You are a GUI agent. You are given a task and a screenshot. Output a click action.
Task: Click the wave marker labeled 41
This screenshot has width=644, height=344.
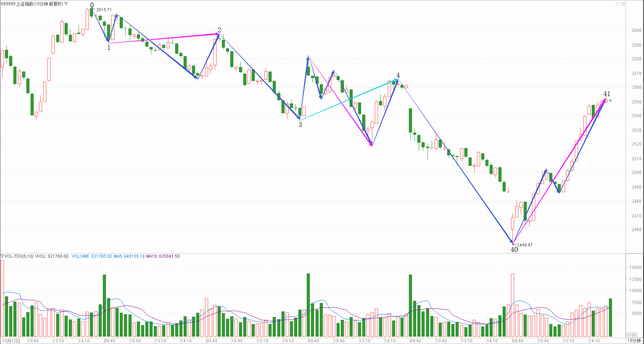coord(607,94)
